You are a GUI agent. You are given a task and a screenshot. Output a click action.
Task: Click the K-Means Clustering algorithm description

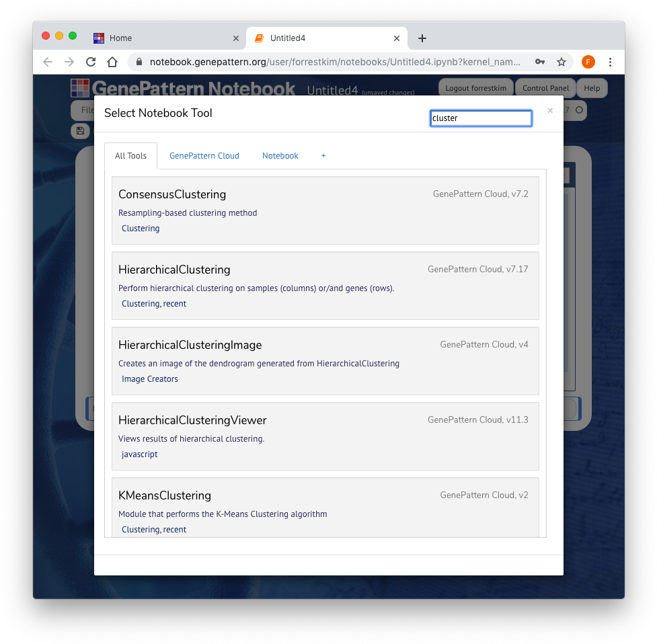223,514
